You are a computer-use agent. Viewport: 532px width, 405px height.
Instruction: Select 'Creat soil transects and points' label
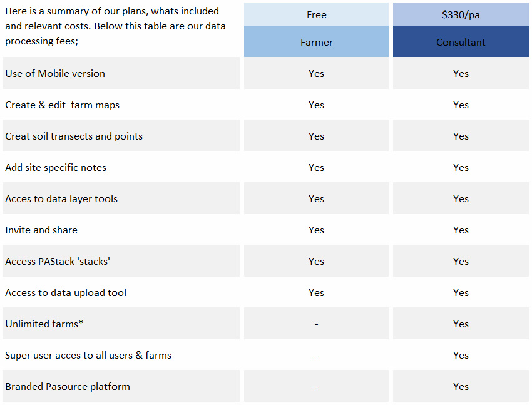click(74, 136)
